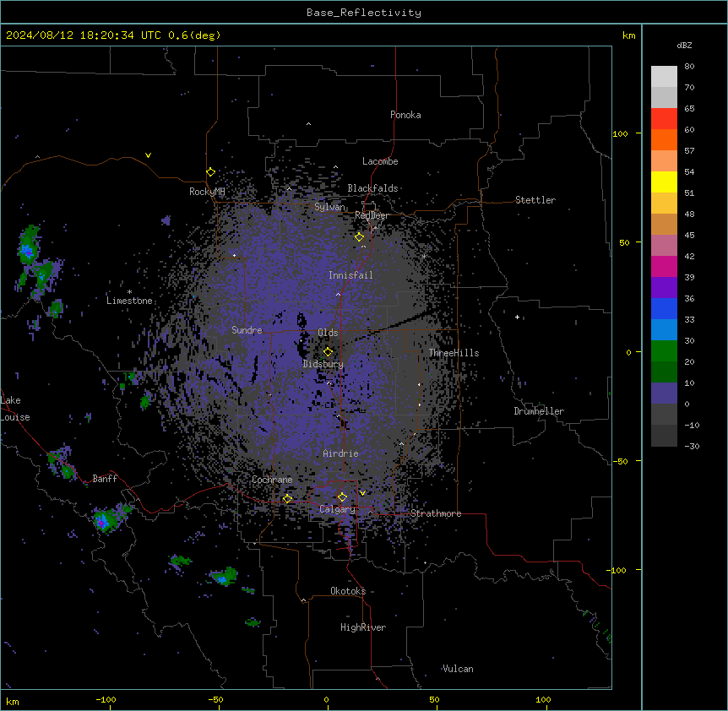Click the timestamp 2024/08/12 18:20:34 UTC
The image size is (728, 711).
click(x=84, y=35)
